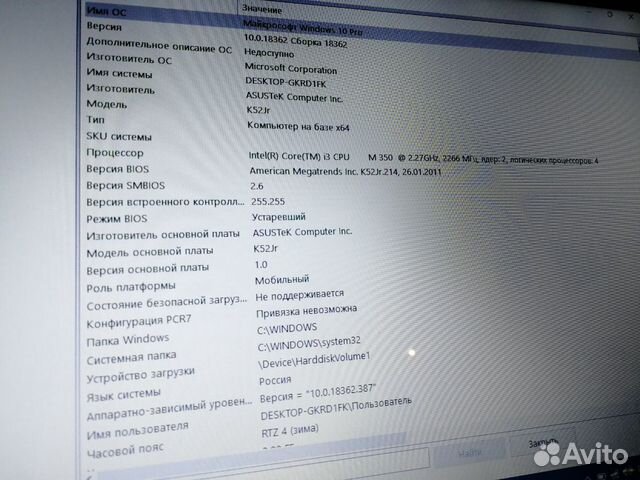This screenshot has height=480, width=640.
Task: Select 'Версия встроенного контролл...' row
Action: tap(165, 202)
